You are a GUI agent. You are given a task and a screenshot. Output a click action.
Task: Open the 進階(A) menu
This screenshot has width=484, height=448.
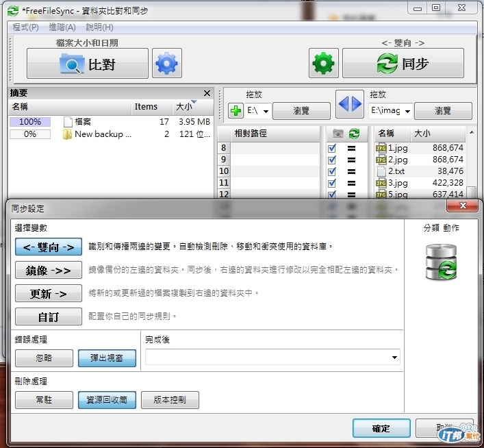tap(62, 27)
